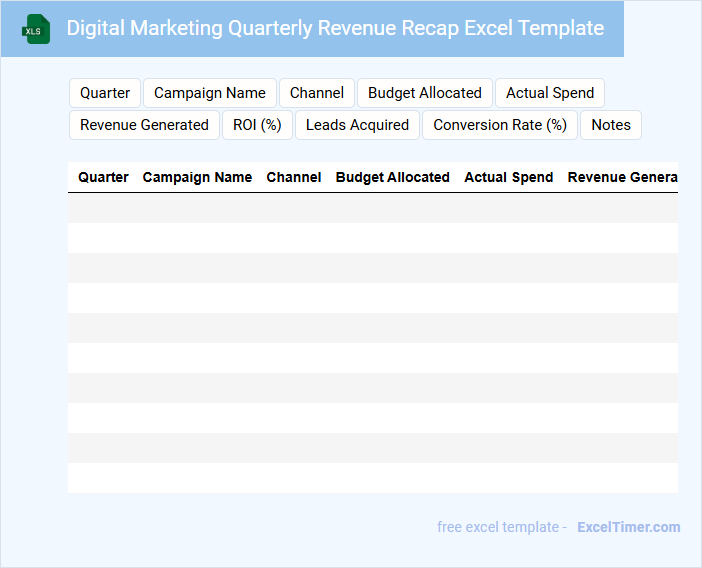This screenshot has height=568, width=702.
Task: Select the Channel column header
Action: coord(294,177)
